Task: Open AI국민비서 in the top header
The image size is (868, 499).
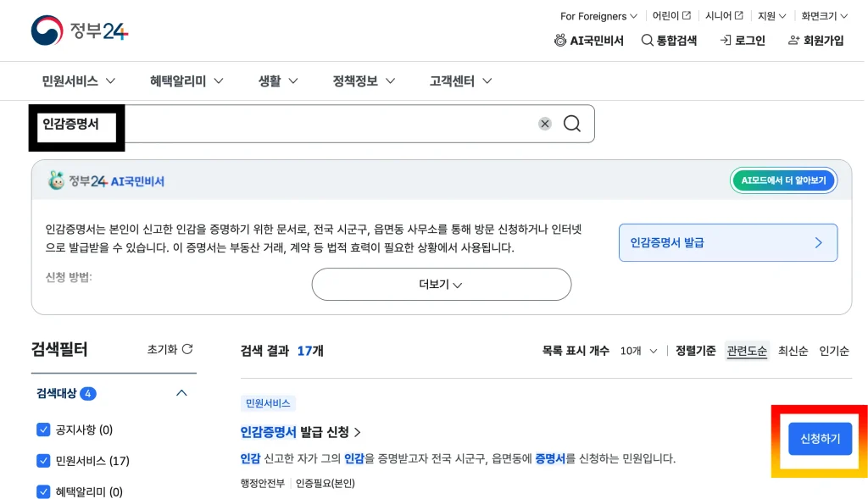Action: click(x=588, y=41)
